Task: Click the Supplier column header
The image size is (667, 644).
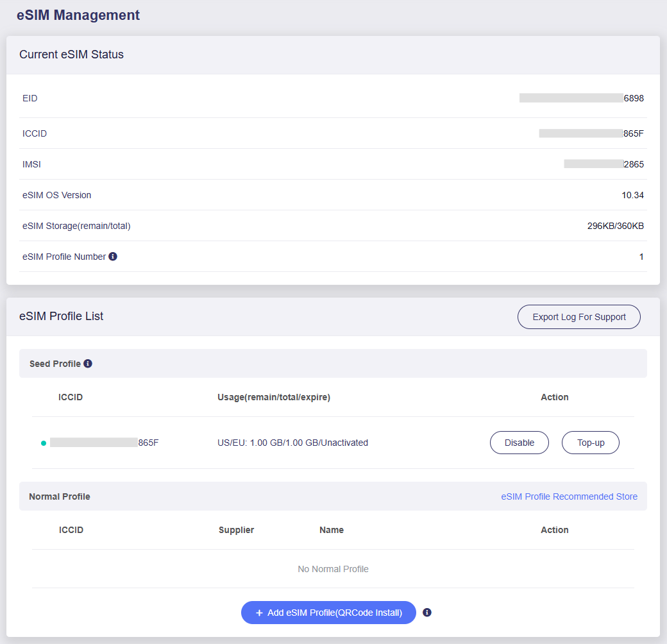Action: click(x=236, y=530)
